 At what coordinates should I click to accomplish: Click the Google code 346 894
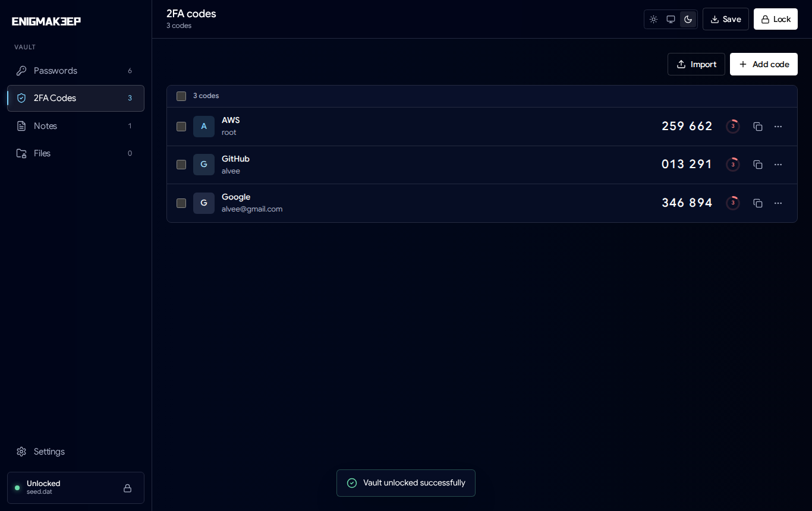687,203
